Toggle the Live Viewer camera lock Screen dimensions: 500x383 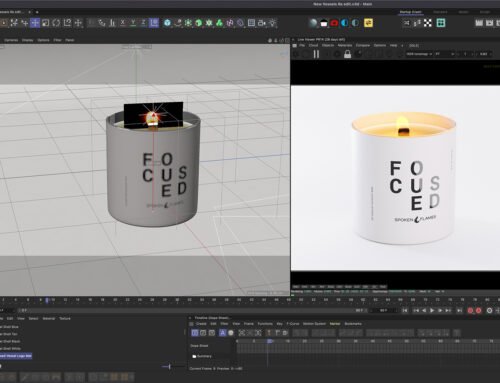click(x=347, y=54)
